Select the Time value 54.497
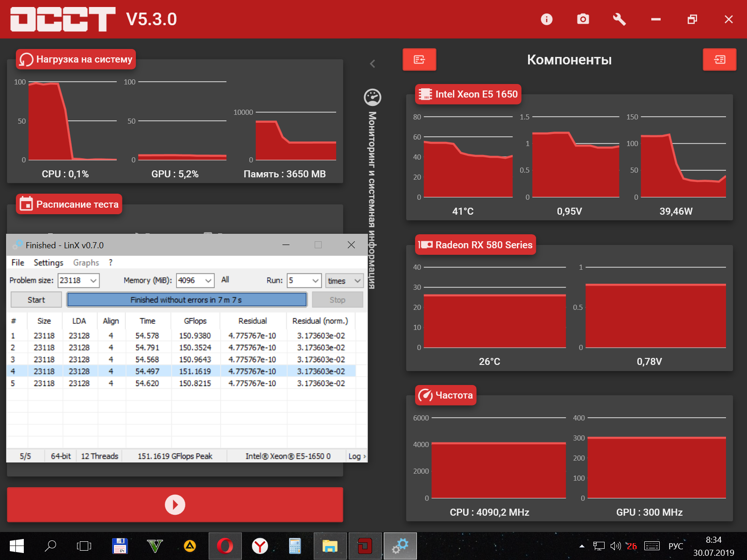Viewport: 747px width, 560px height. pyautogui.click(x=147, y=371)
